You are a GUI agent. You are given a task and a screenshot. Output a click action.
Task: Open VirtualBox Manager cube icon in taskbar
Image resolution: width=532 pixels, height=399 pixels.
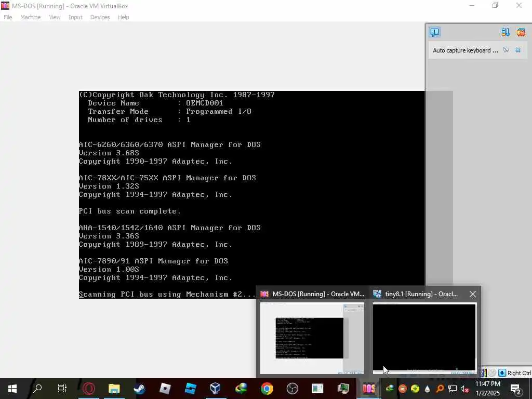pyautogui.click(x=216, y=389)
